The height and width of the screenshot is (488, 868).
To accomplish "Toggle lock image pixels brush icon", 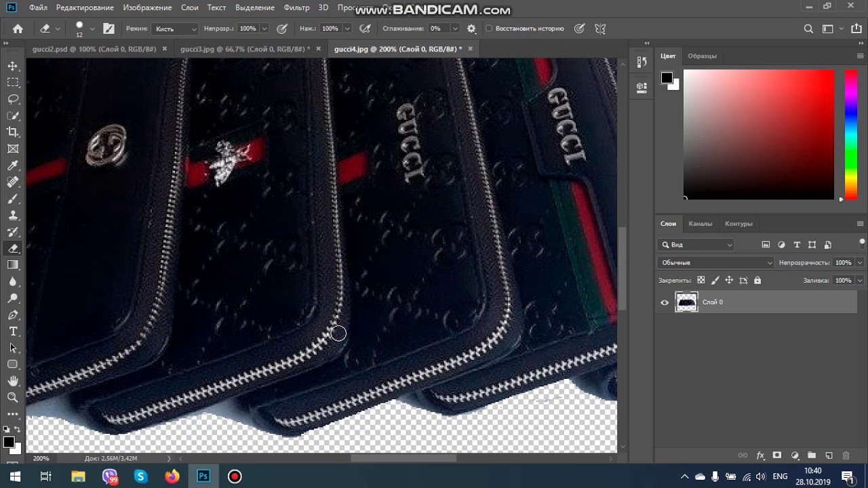I will tap(715, 280).
